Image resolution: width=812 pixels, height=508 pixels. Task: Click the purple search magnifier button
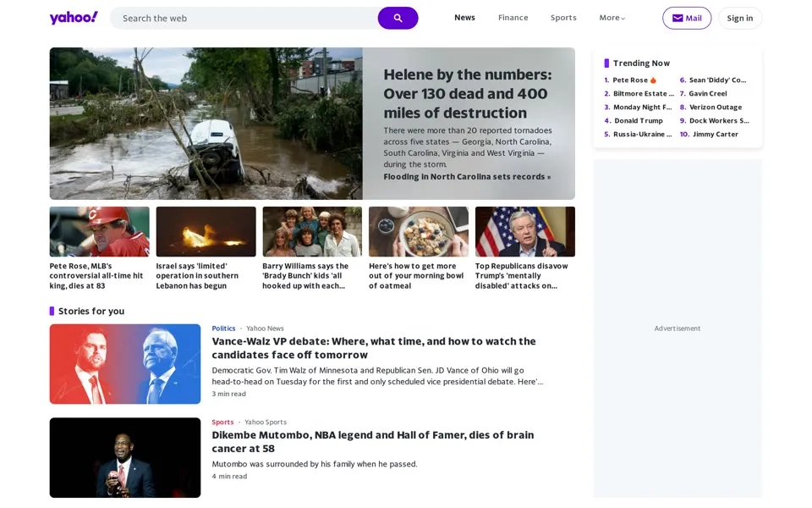click(x=398, y=18)
